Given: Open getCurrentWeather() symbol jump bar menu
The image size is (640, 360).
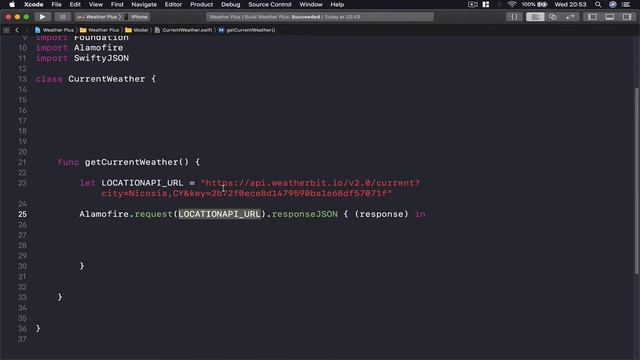Looking at the screenshot, I should click(x=247, y=30).
